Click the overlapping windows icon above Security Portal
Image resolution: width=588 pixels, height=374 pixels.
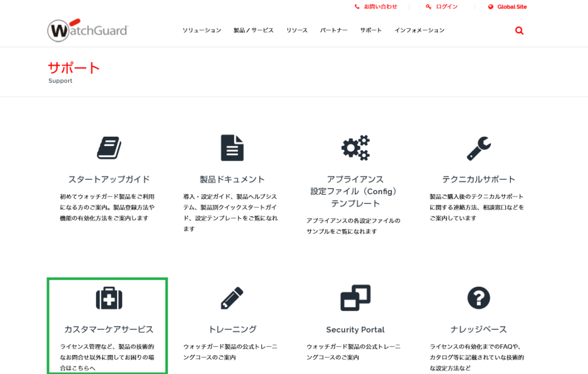point(355,298)
